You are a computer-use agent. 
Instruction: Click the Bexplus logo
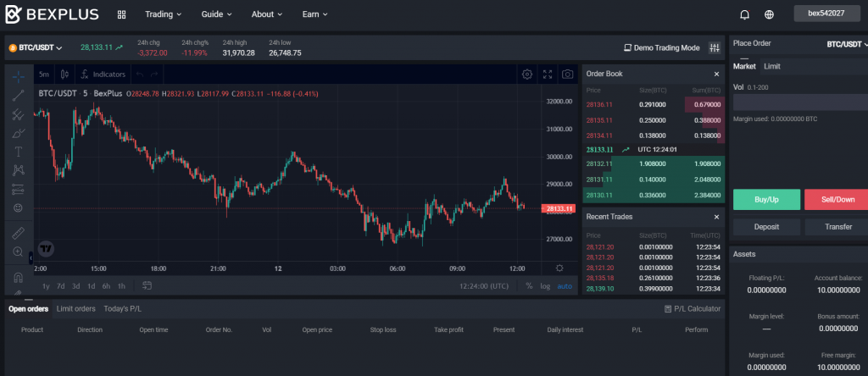52,14
